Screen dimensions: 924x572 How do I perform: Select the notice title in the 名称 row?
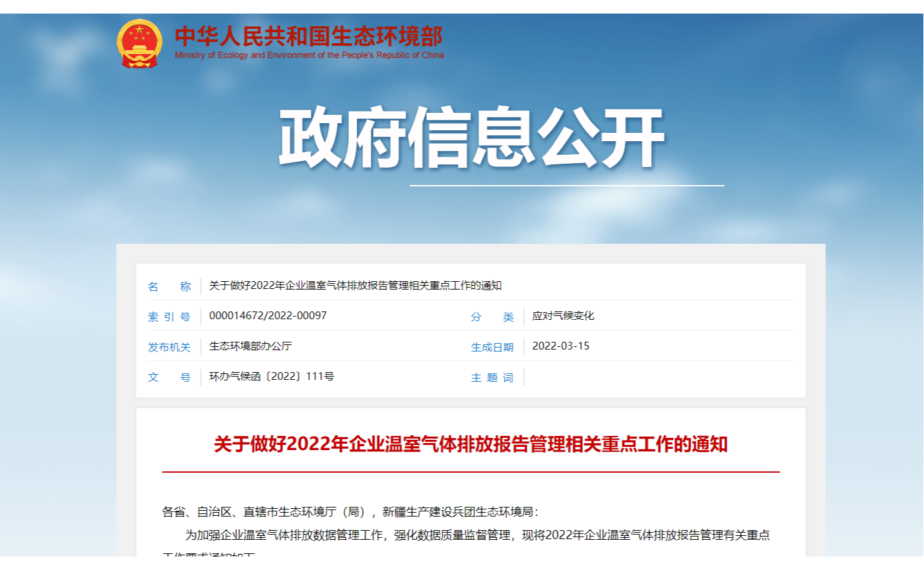click(x=355, y=286)
